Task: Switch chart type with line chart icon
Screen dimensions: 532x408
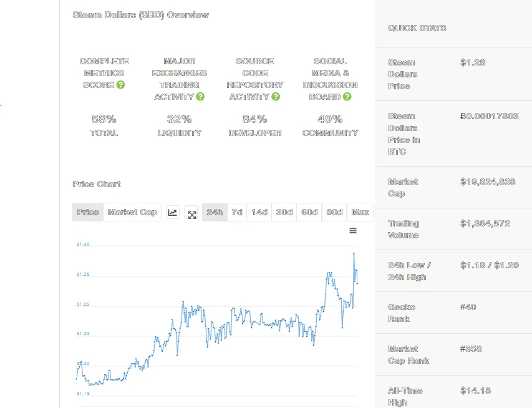Action: pyautogui.click(x=172, y=213)
